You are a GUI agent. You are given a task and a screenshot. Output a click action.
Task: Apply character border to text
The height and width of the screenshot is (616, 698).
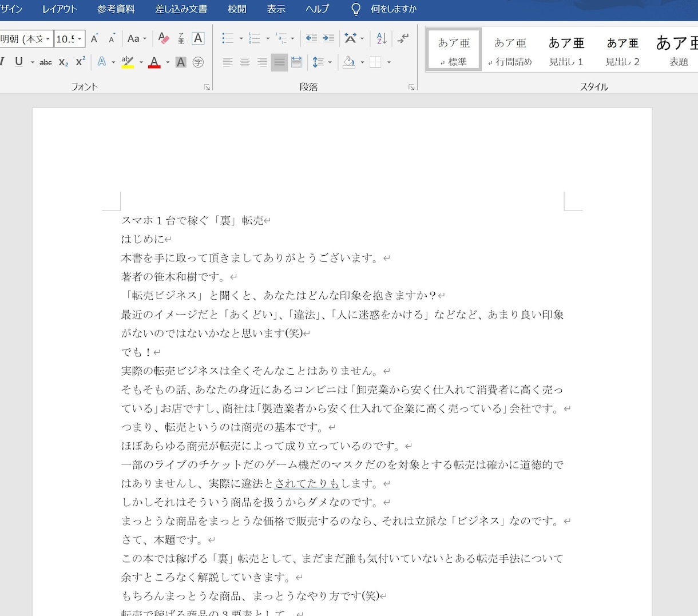point(198,38)
